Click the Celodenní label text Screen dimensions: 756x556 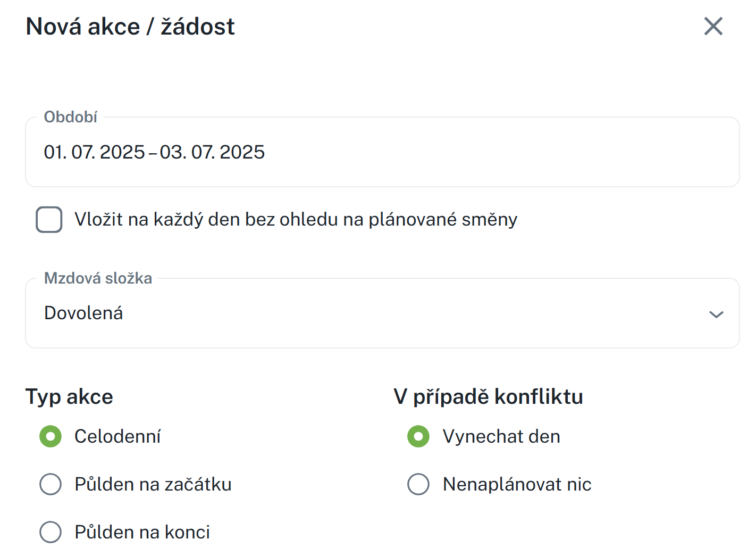tap(117, 437)
